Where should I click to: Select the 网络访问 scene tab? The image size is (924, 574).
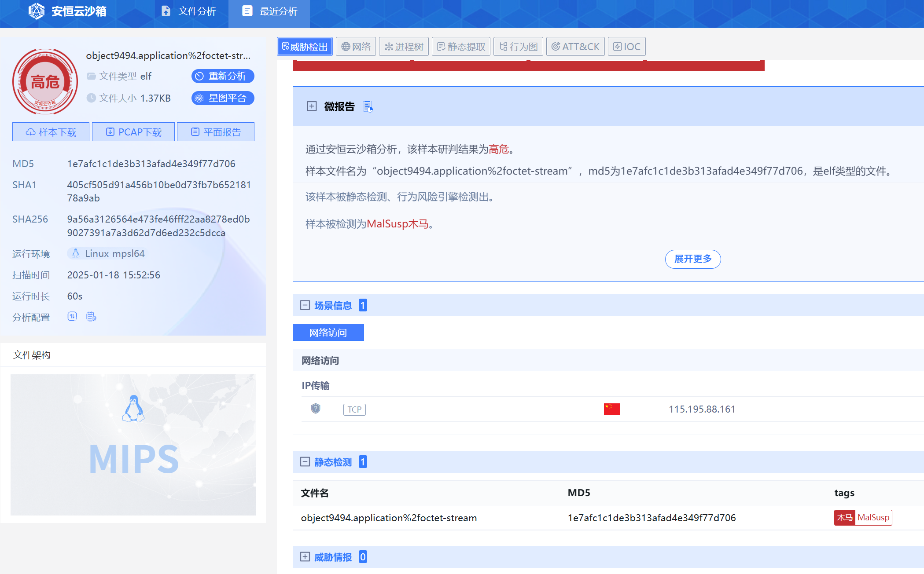tap(328, 333)
